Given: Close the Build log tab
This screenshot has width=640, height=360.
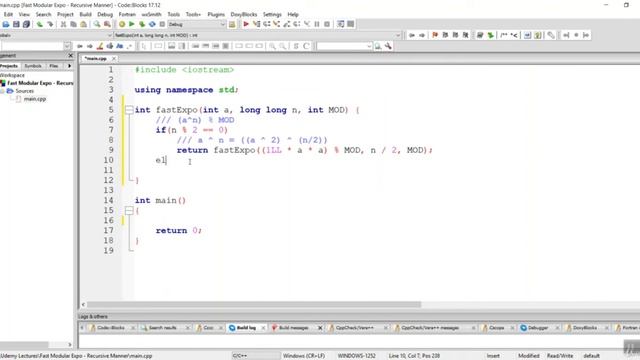Looking at the screenshot, I should pyautogui.click(x=263, y=328).
